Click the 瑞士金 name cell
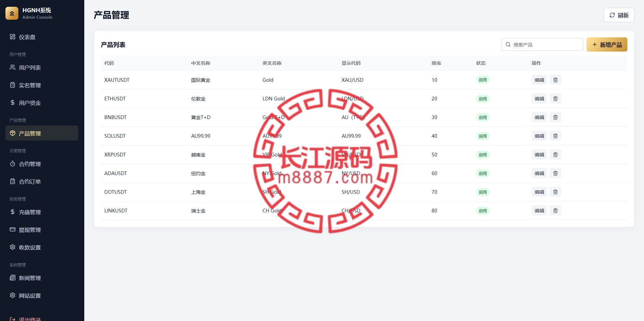The height and width of the screenshot is (321, 644). pos(198,211)
